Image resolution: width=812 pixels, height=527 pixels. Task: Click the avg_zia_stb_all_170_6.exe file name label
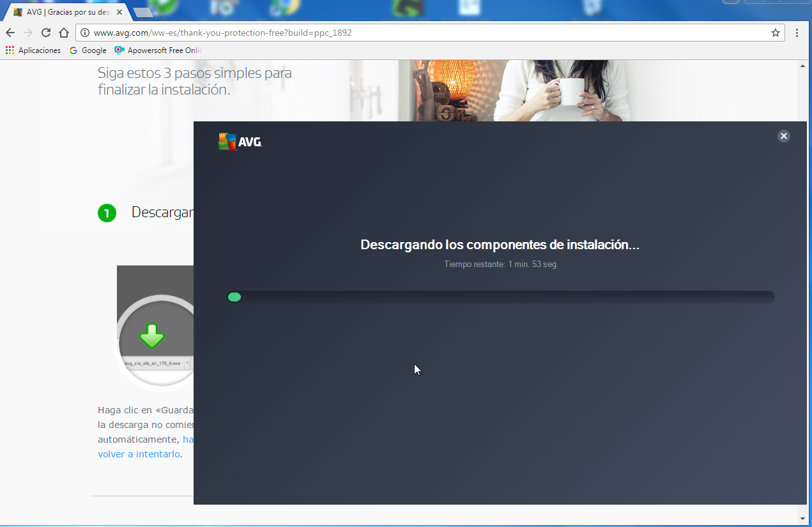pos(153,363)
